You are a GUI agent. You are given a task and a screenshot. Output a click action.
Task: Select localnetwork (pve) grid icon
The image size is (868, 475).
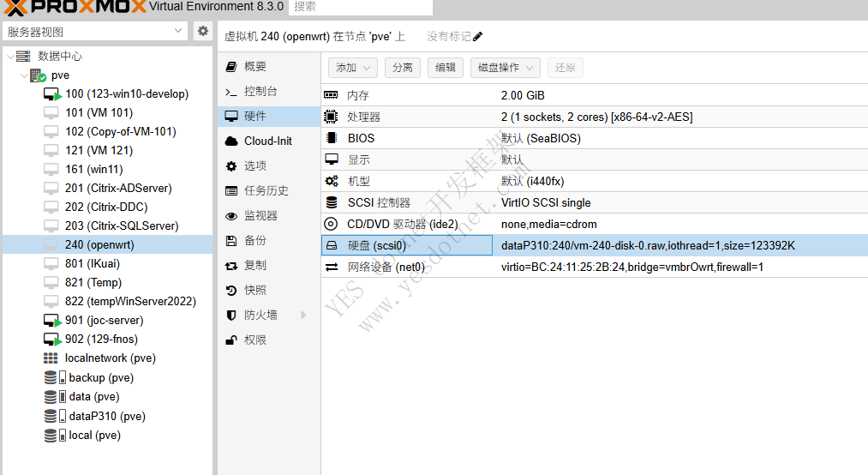(x=51, y=358)
